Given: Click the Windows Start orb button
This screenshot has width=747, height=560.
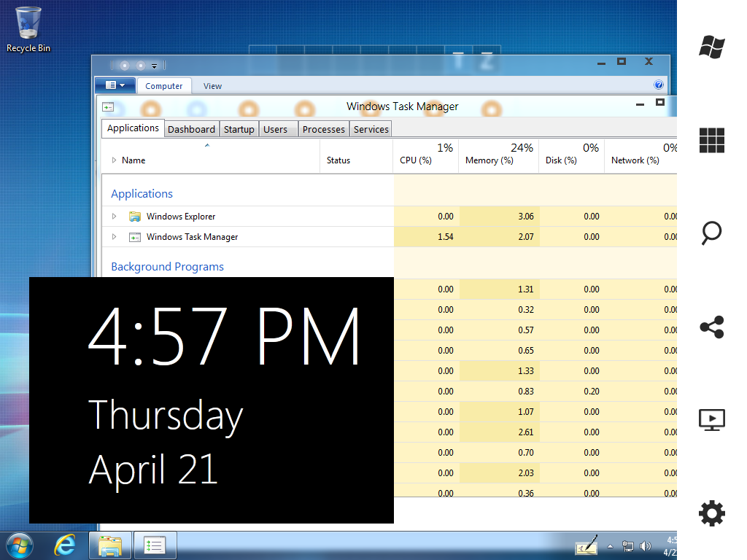Looking at the screenshot, I should (18, 545).
